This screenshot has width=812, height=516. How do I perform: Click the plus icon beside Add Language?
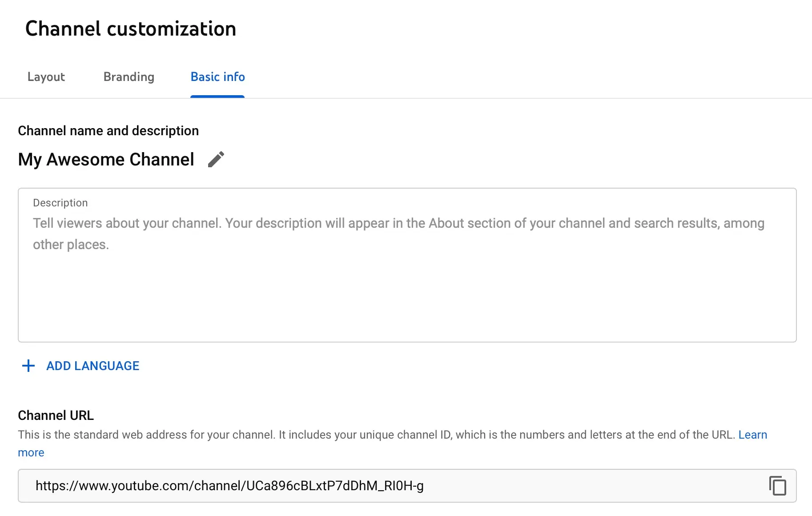pyautogui.click(x=28, y=366)
